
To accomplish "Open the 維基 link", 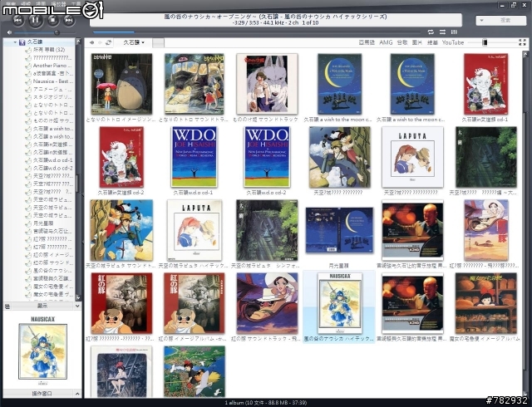I will (x=432, y=42).
